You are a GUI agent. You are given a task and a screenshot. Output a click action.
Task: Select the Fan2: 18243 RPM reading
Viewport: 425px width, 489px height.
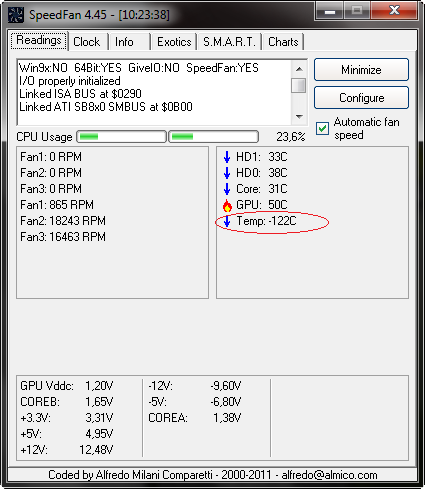pyautogui.click(x=63, y=221)
